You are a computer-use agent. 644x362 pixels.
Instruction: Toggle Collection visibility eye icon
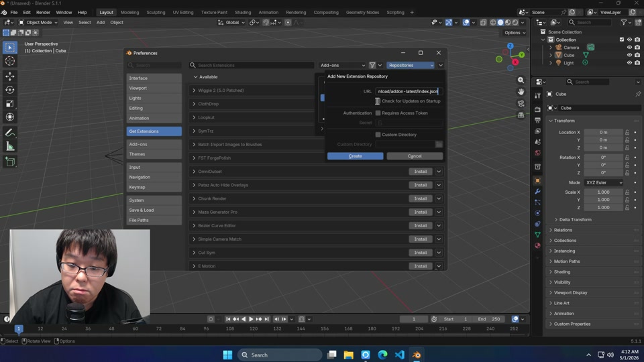pos(629,40)
